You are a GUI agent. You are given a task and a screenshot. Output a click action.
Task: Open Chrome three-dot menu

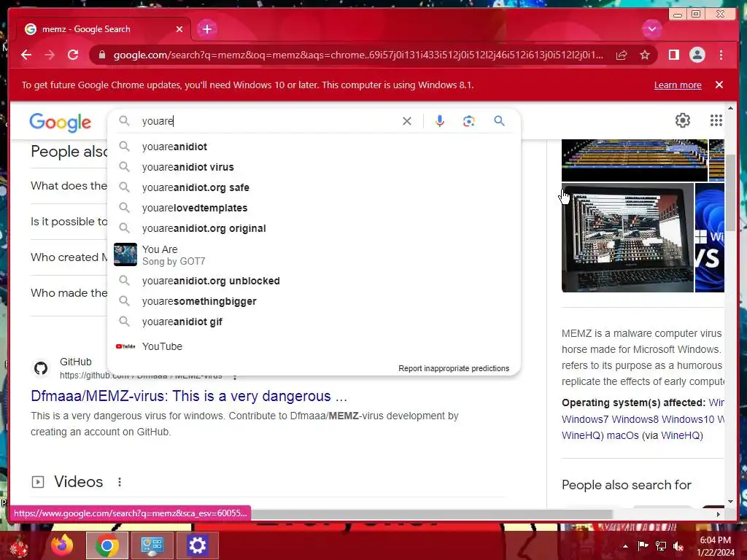(721, 55)
